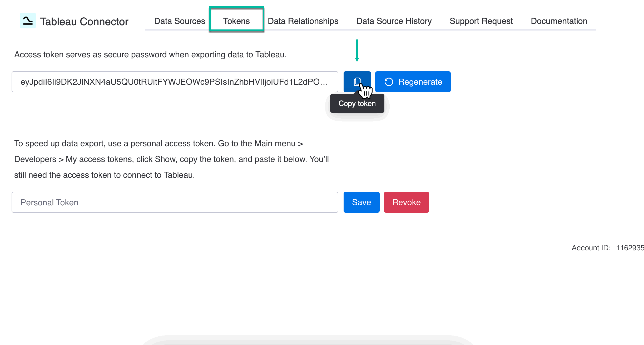Click the Tableau Connector logo icon
The height and width of the screenshot is (345, 644).
(x=28, y=21)
